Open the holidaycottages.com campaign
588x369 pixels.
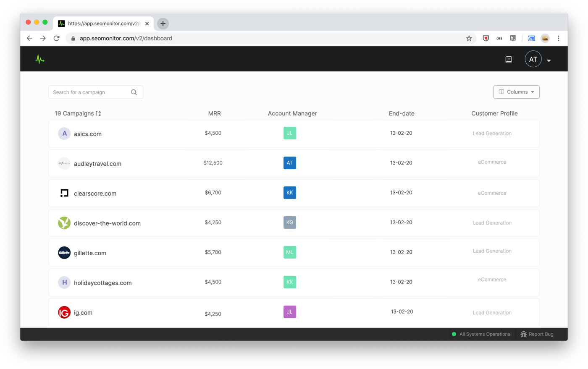[x=102, y=283]
